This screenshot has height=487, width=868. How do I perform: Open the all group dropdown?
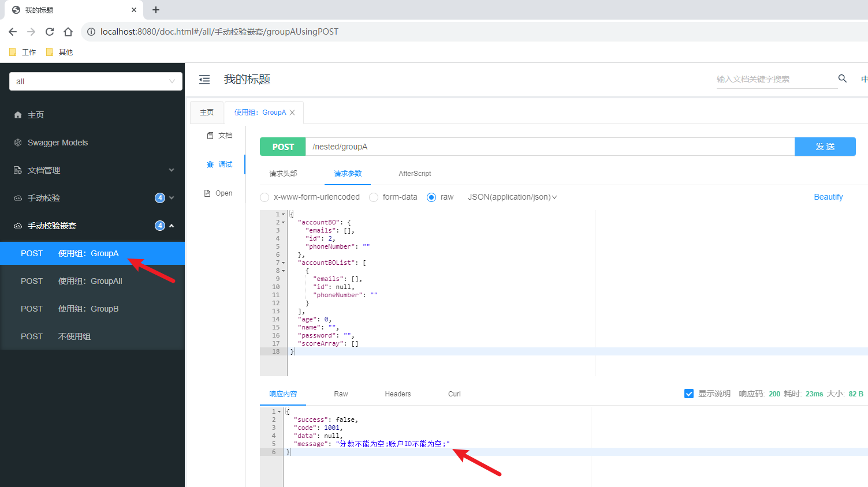coord(96,81)
